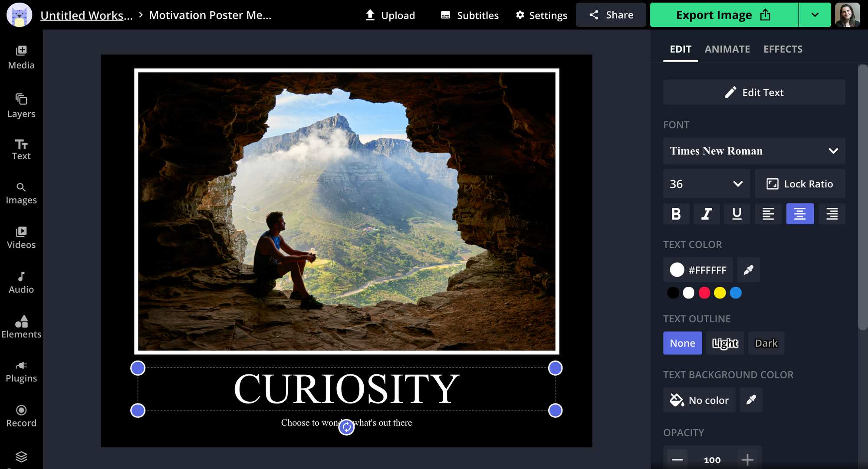Click the Edit Text button

[754, 92]
